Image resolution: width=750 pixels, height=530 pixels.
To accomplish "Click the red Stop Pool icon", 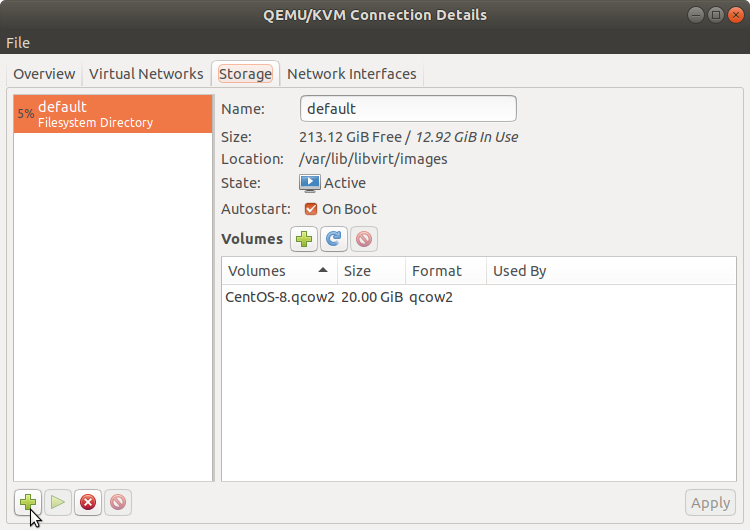I will pos(88,502).
